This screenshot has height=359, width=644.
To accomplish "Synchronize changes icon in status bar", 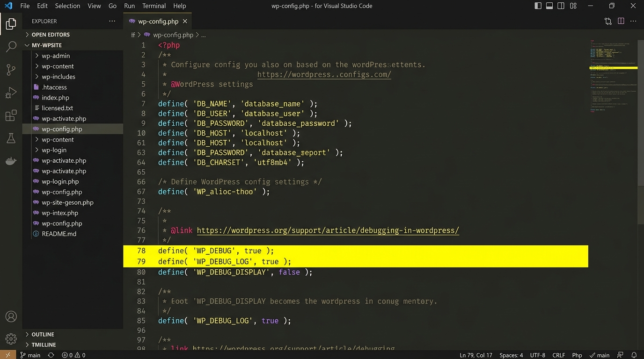I will click(51, 355).
